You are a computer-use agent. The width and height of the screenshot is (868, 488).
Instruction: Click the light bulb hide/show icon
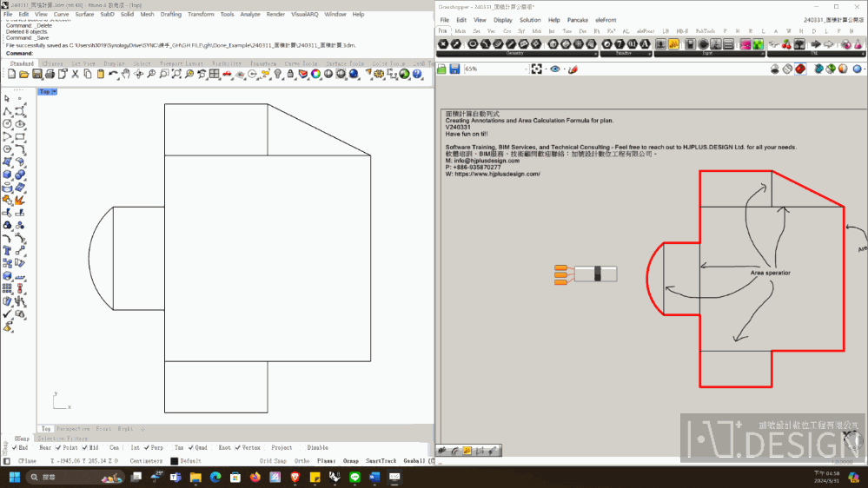pyautogui.click(x=278, y=74)
